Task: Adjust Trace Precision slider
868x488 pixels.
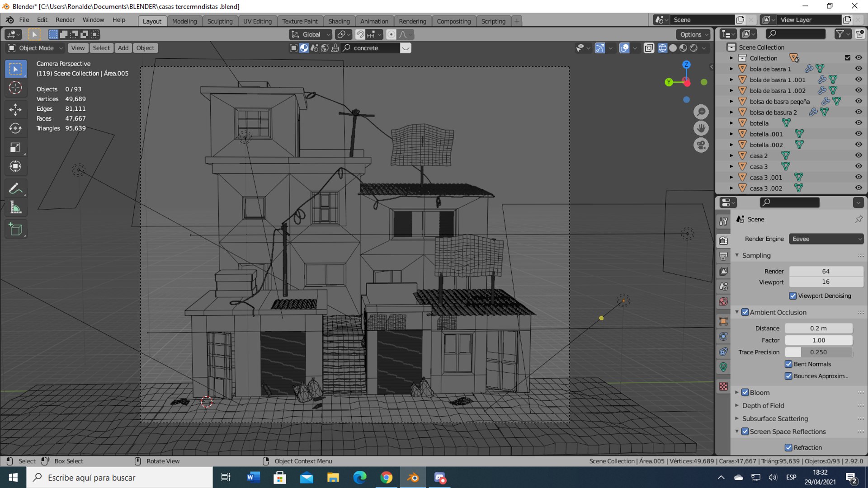Action: pyautogui.click(x=818, y=352)
